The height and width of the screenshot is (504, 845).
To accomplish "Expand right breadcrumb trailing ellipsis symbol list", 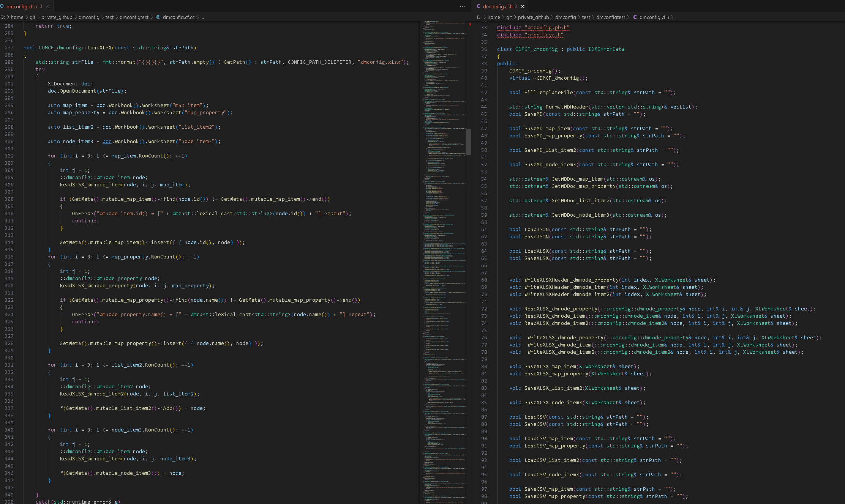I will (677, 17).
